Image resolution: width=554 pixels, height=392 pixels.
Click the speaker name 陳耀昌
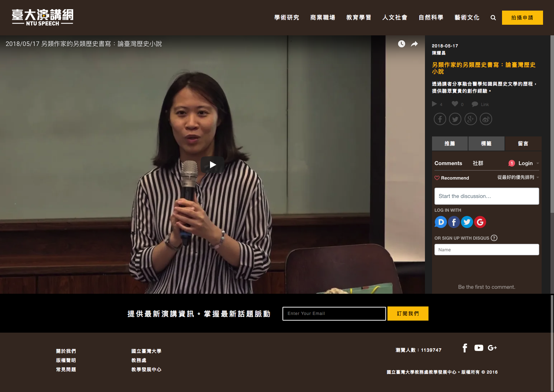pyautogui.click(x=439, y=53)
